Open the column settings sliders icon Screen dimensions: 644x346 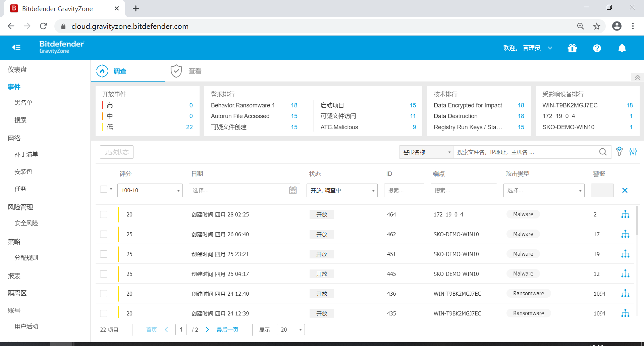tap(633, 152)
